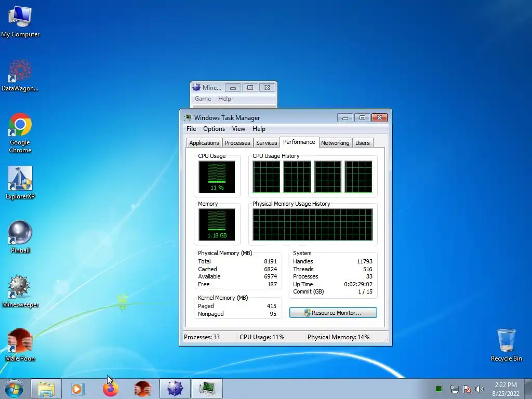Open the Game menu in Minesweeper
This screenshot has width=532, height=399.
tap(203, 99)
